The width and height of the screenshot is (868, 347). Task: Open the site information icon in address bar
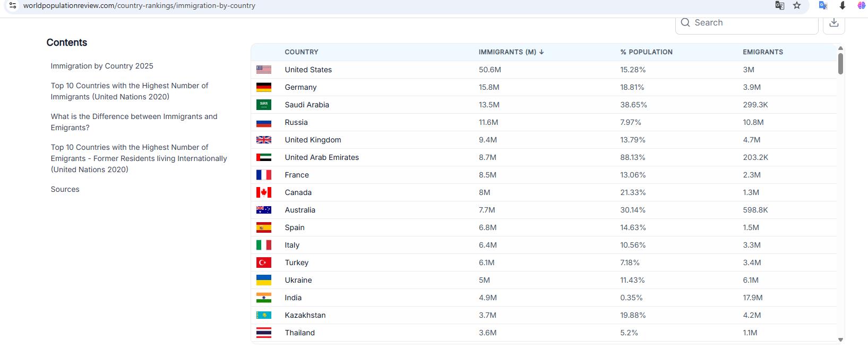tap(13, 5)
